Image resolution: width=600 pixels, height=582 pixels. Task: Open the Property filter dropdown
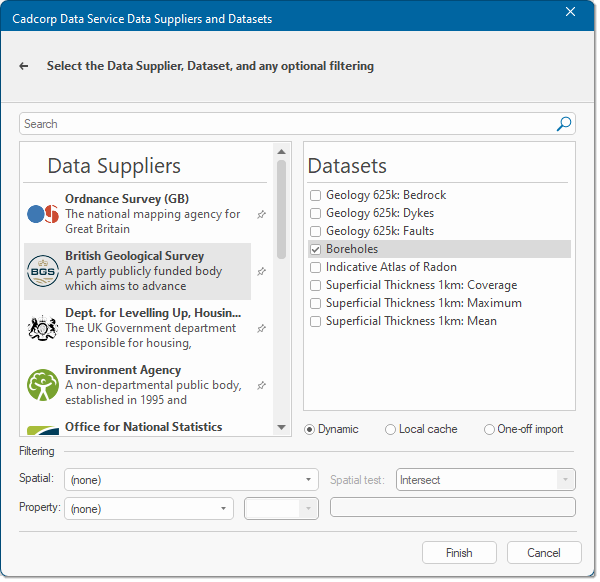pos(149,509)
